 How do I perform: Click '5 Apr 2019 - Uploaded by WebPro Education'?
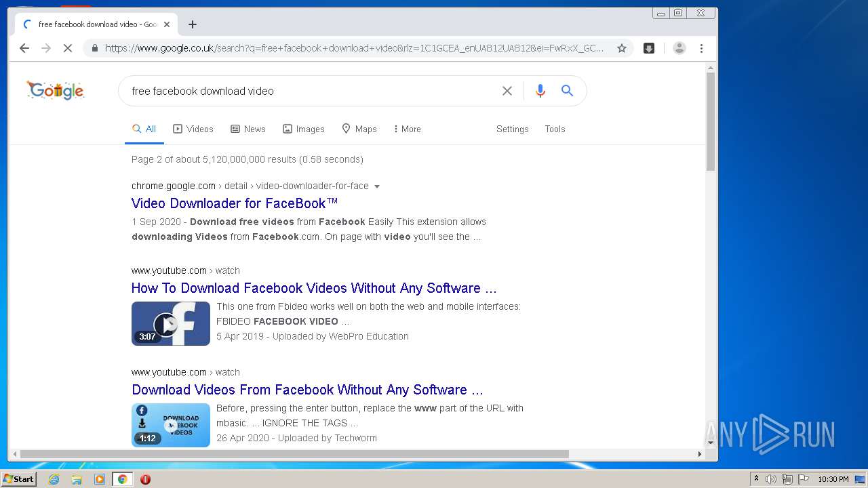pyautogui.click(x=313, y=336)
